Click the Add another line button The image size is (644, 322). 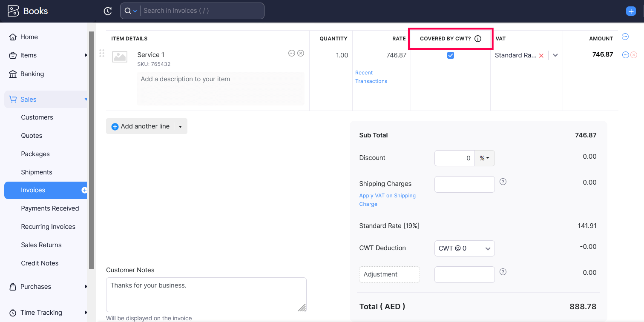141,126
